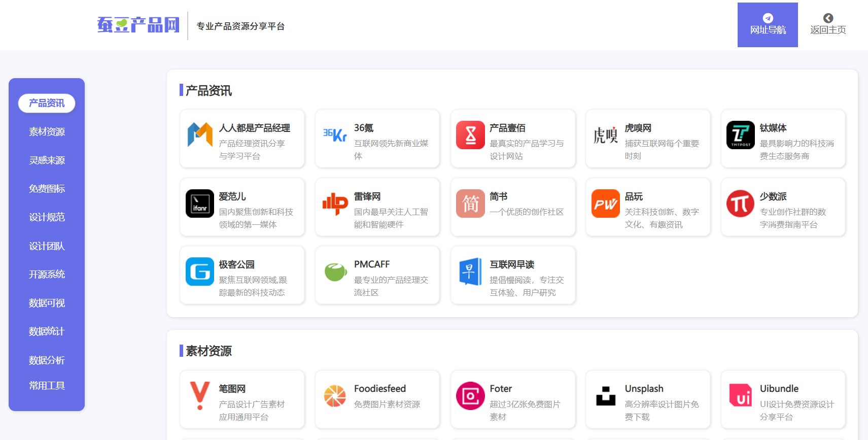This screenshot has height=440, width=868.
Task: Click description 免费图片素材资源
Action: pos(387,404)
